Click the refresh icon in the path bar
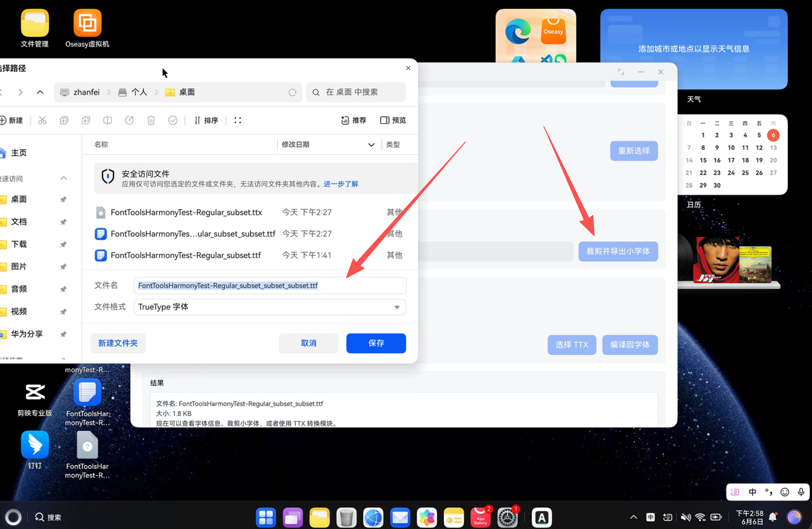The height and width of the screenshot is (529, 812). pos(293,92)
